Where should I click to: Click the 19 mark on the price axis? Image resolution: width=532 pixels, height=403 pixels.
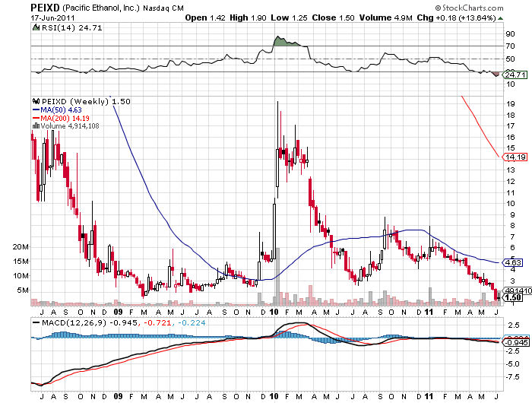pyautogui.click(x=511, y=104)
